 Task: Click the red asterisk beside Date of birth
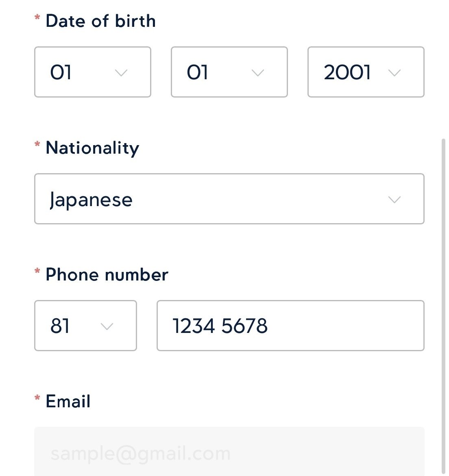[37, 18]
